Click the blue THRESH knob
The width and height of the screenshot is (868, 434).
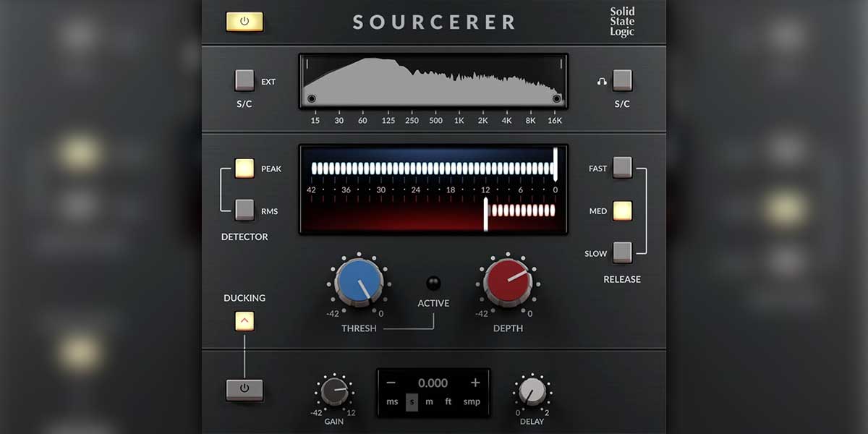tap(359, 282)
